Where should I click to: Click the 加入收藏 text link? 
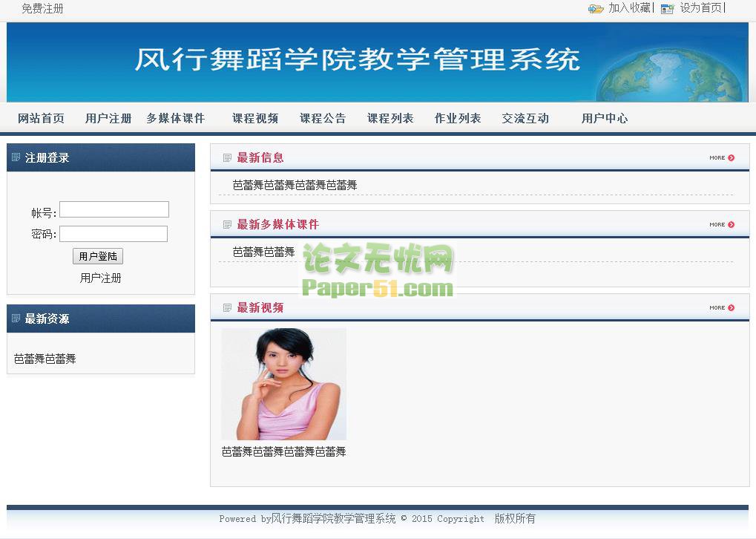point(629,8)
